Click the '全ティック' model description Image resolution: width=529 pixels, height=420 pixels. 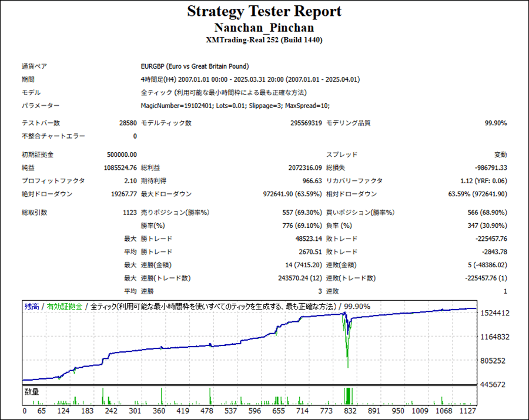point(223,92)
